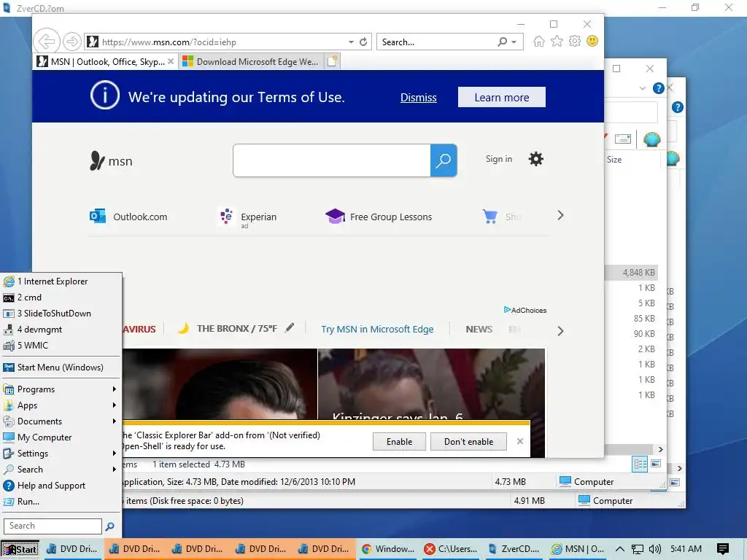Enable Classic Explorer Bar add-on
747x560 pixels.
(399, 441)
